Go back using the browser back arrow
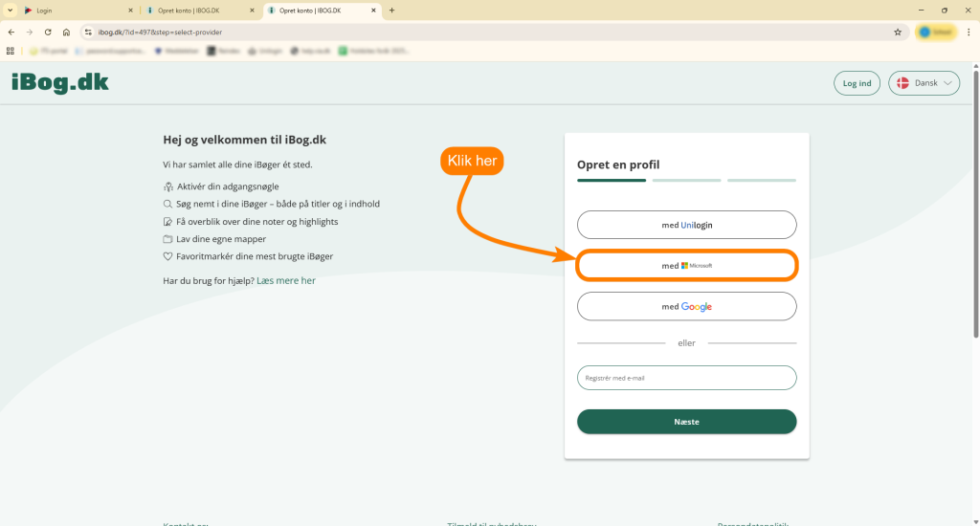Viewport: 980px width, 526px height. pos(11,32)
